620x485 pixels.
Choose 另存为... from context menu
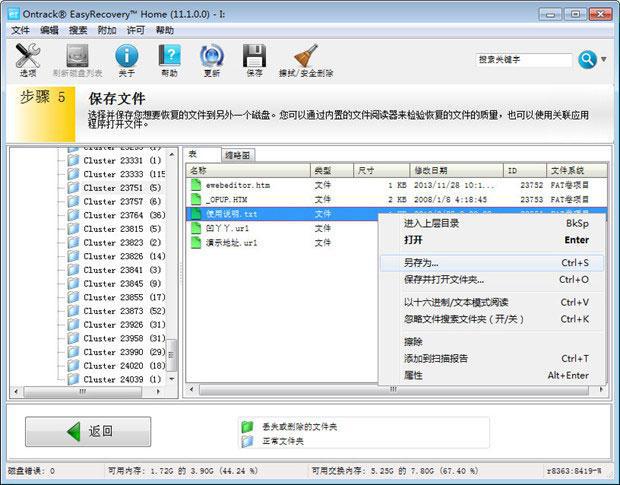click(x=491, y=263)
